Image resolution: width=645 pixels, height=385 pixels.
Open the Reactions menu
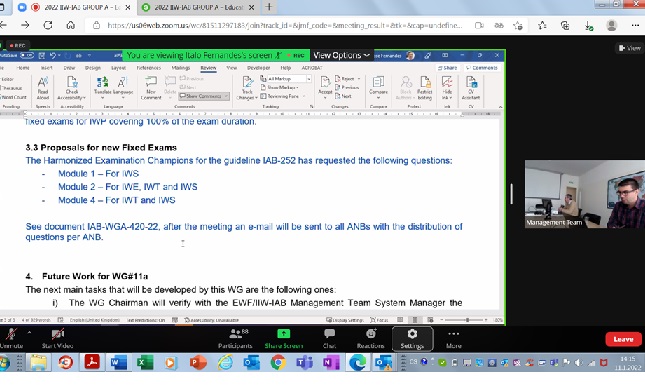click(x=370, y=339)
